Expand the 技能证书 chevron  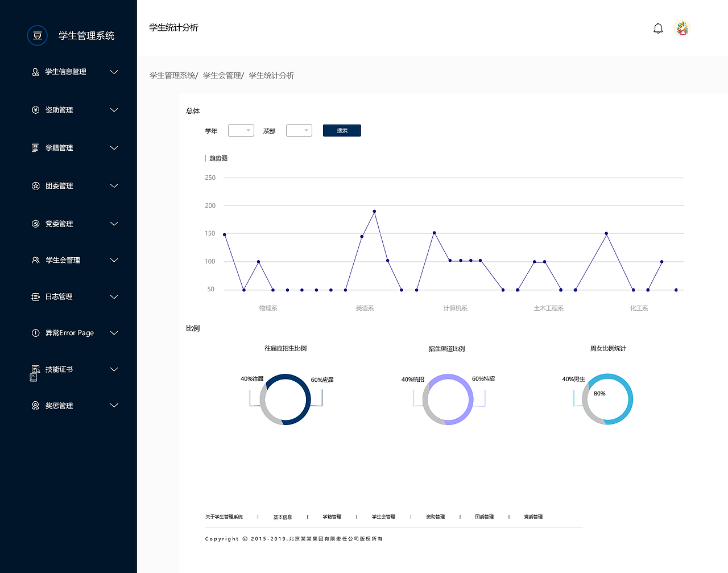point(114,369)
